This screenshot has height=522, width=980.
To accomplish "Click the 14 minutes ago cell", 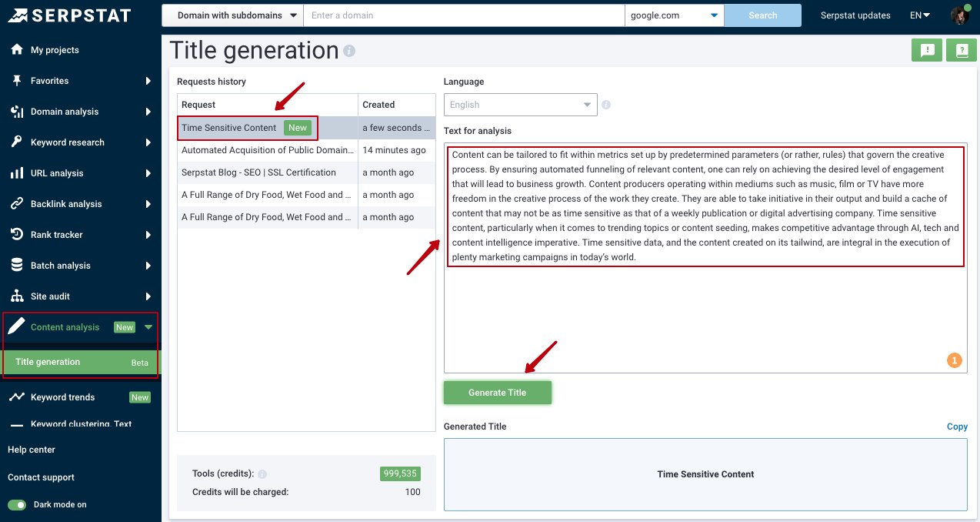I will coord(397,150).
